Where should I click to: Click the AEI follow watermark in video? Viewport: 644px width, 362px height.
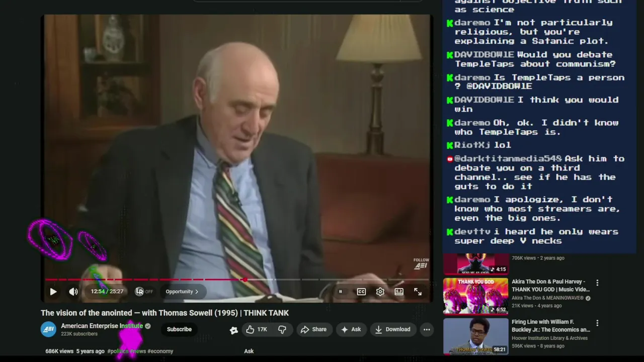click(x=421, y=263)
